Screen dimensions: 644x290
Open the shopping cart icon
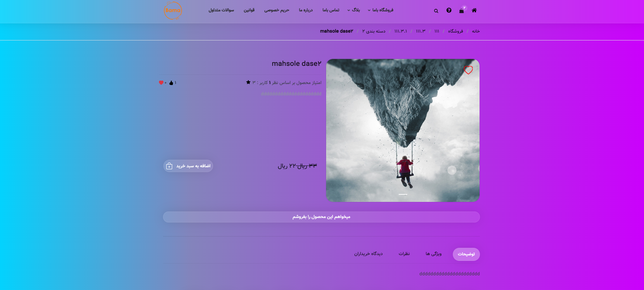pyautogui.click(x=461, y=11)
